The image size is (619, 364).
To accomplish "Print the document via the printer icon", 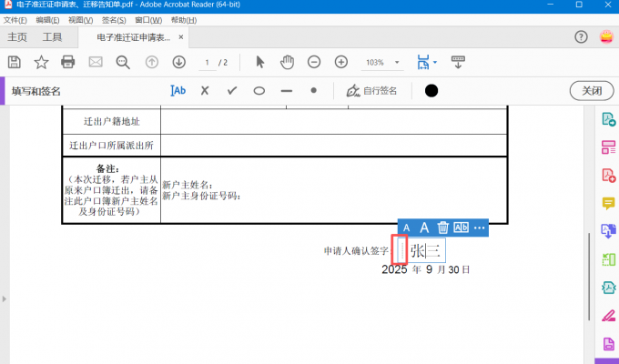I will 68,62.
